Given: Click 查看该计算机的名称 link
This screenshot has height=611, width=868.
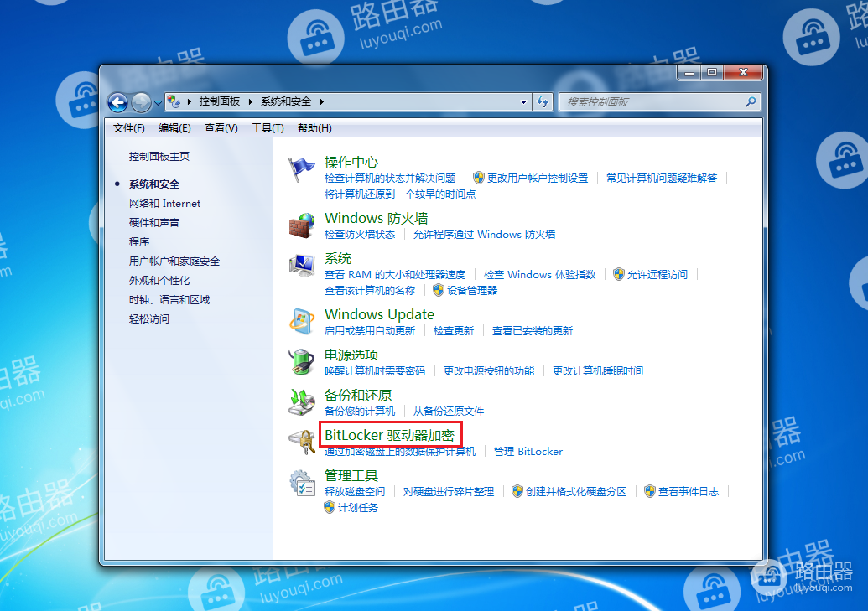Looking at the screenshot, I should click(369, 291).
